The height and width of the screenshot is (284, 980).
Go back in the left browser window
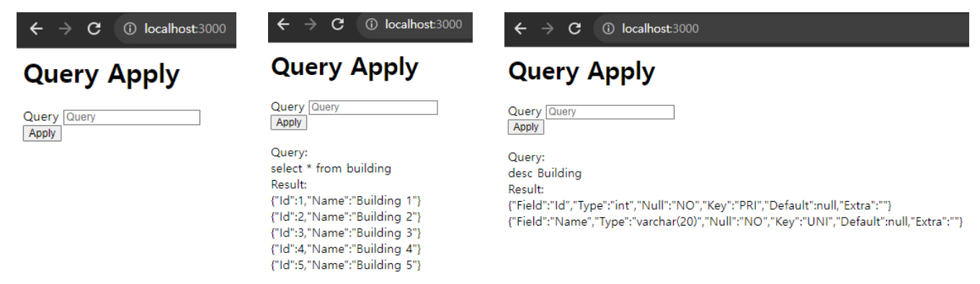[x=36, y=29]
